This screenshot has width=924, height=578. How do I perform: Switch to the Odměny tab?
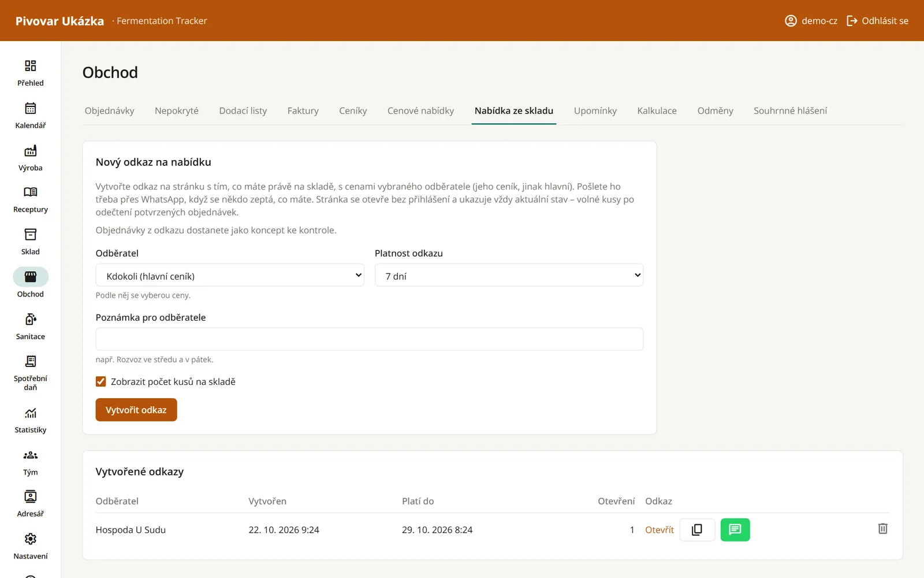click(716, 111)
